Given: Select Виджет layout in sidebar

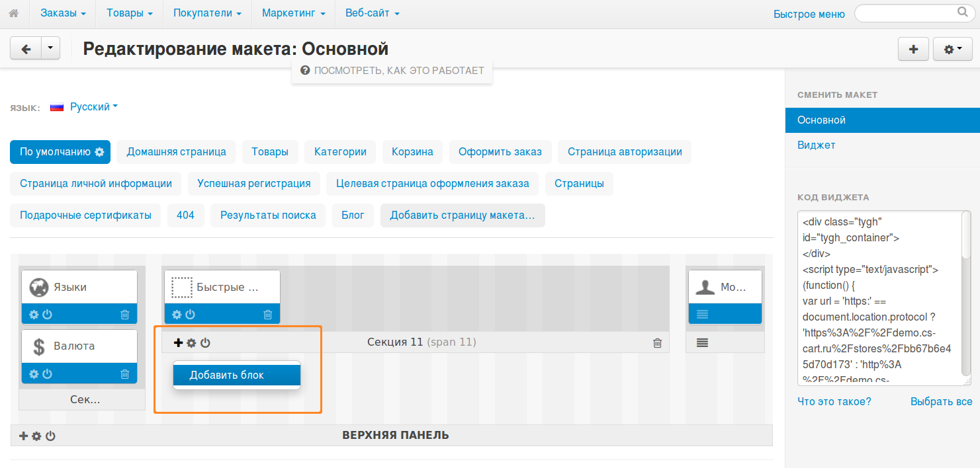Looking at the screenshot, I should (x=816, y=145).
